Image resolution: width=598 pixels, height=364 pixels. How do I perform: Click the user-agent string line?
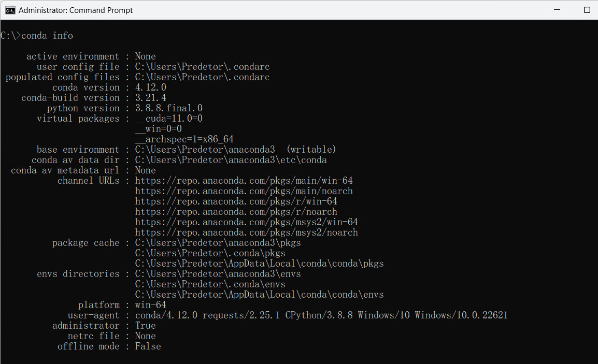tap(321, 315)
